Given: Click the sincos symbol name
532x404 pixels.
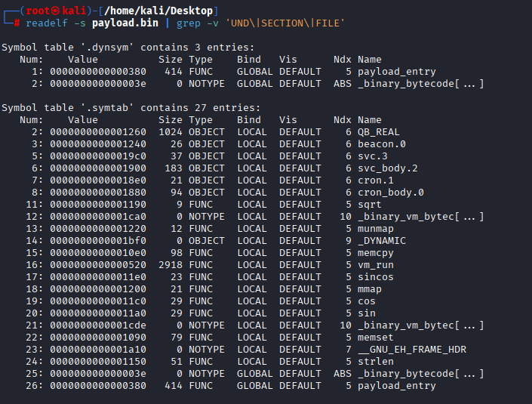Looking at the screenshot, I should 375,277.
